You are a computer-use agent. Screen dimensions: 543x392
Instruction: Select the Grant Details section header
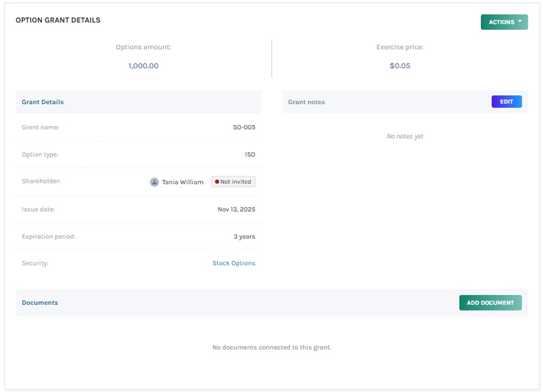(43, 102)
